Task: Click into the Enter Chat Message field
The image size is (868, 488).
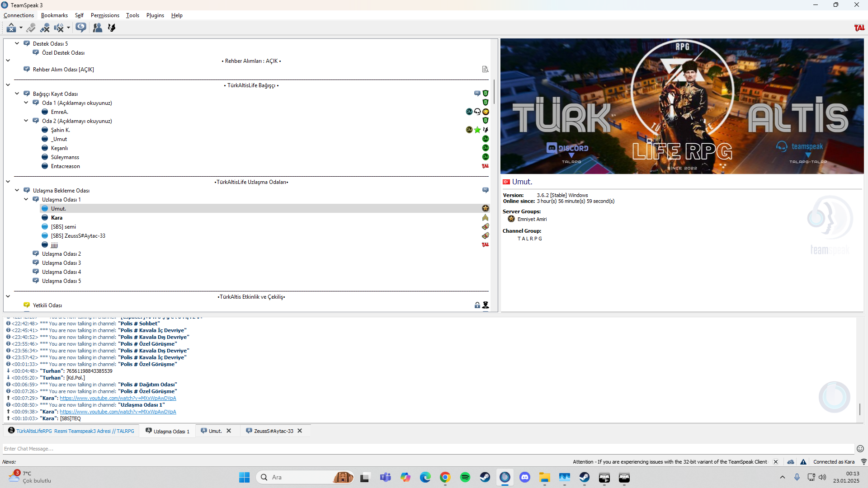Action: pyautogui.click(x=428, y=449)
